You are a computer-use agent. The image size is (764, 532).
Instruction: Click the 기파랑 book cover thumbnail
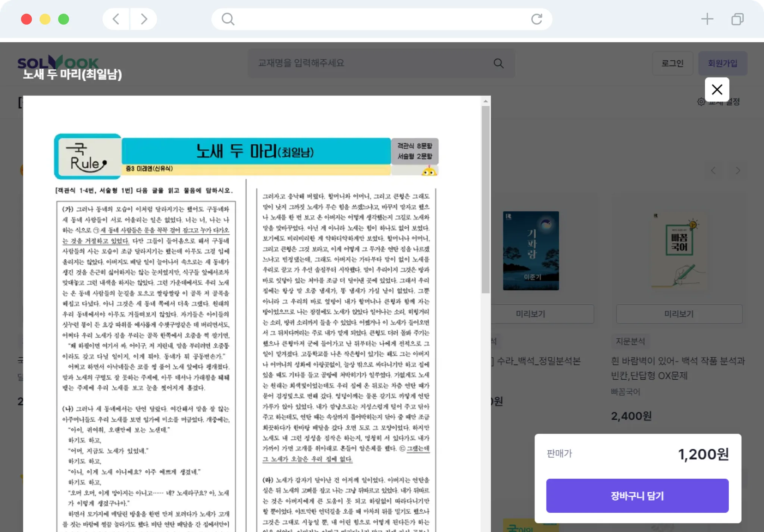(x=530, y=251)
